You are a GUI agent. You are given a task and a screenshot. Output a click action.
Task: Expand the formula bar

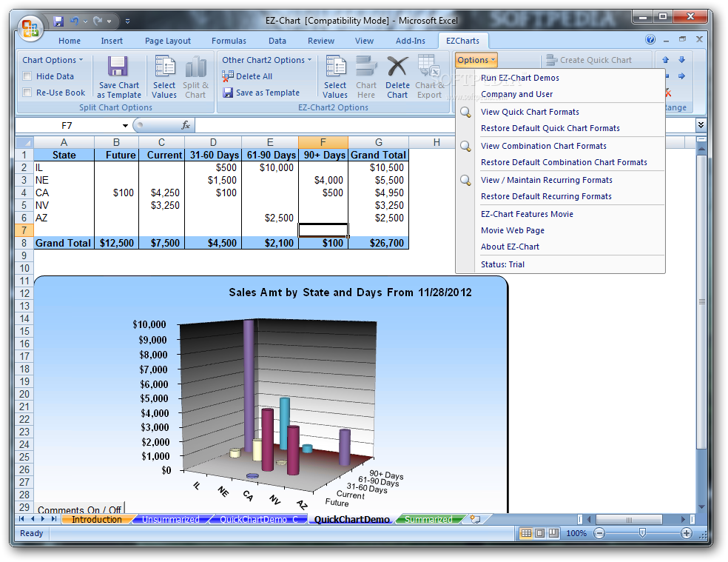pyautogui.click(x=701, y=124)
